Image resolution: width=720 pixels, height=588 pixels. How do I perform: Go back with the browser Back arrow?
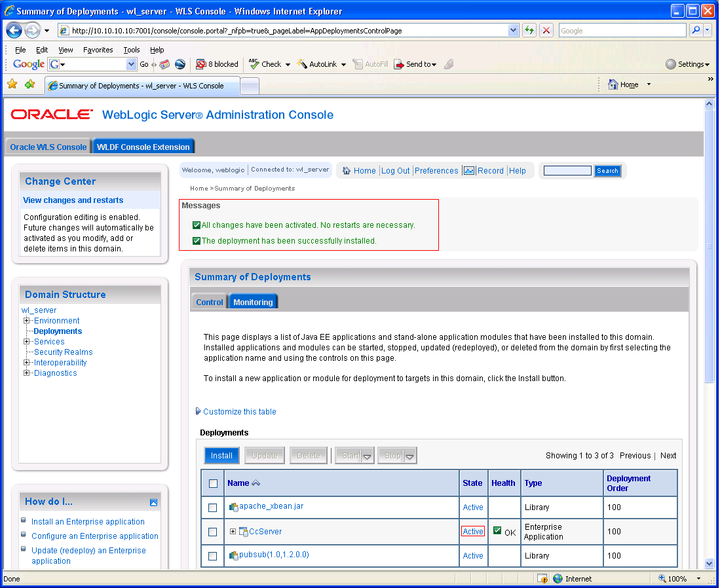tap(14, 31)
